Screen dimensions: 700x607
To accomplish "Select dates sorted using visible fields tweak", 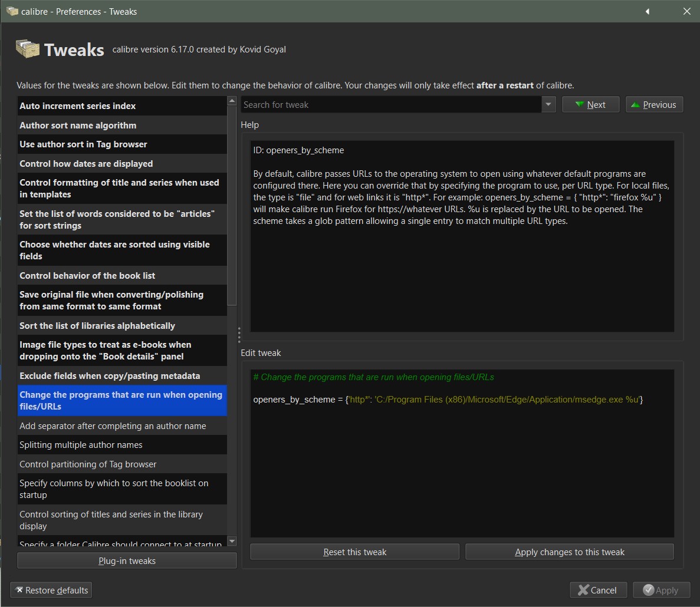I will coord(122,250).
